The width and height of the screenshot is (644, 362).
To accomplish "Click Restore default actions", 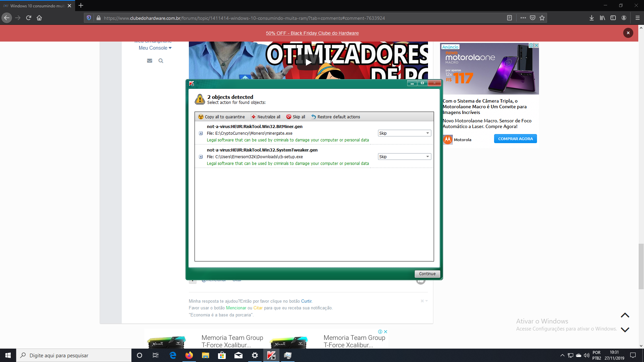I will pos(335,117).
